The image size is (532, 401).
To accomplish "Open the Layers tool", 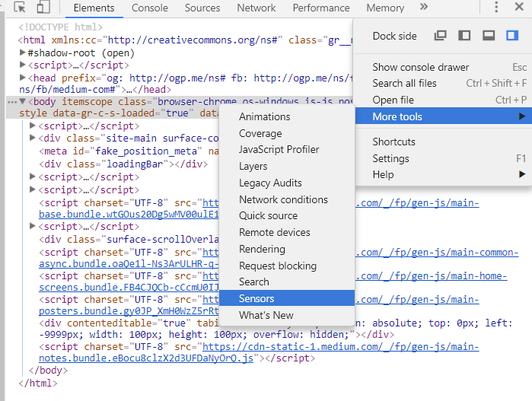I will pyautogui.click(x=287, y=166).
